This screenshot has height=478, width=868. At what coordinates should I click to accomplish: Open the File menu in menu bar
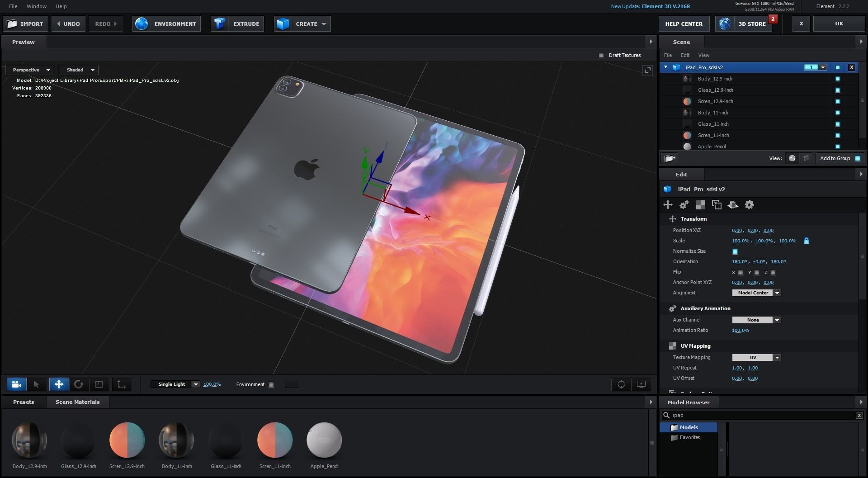13,6
